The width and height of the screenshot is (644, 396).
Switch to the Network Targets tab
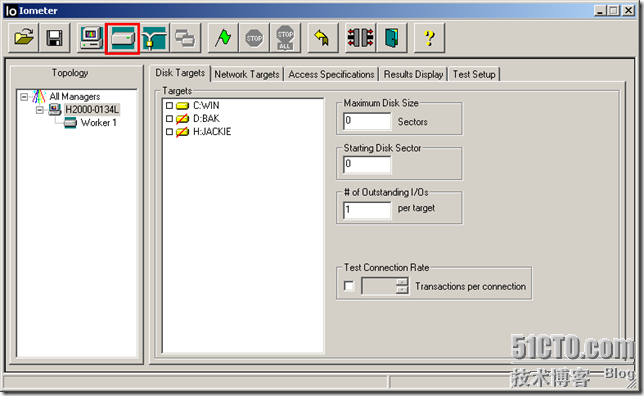click(x=247, y=74)
